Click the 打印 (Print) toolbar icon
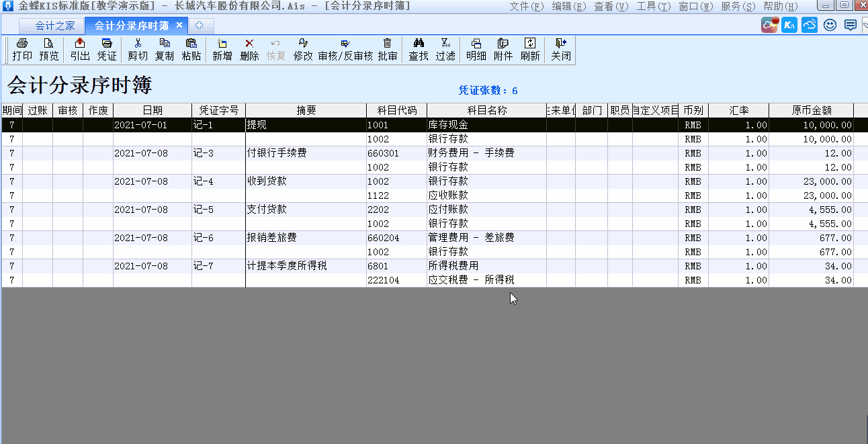The height and width of the screenshot is (444, 868). coord(21,50)
